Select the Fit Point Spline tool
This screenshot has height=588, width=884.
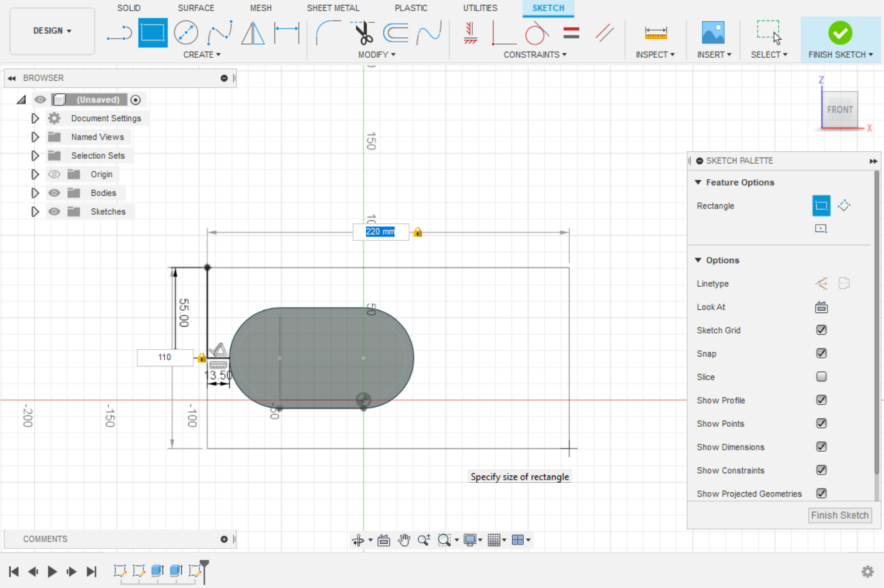pyautogui.click(x=220, y=32)
